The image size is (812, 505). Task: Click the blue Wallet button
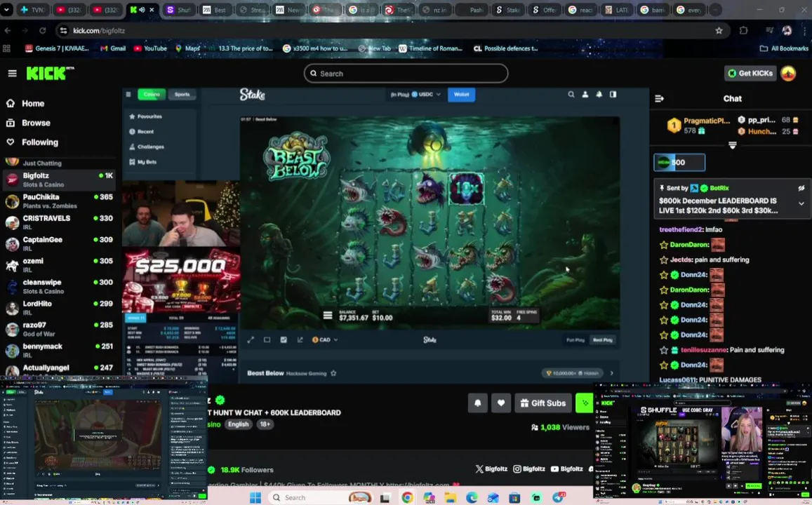click(x=461, y=94)
